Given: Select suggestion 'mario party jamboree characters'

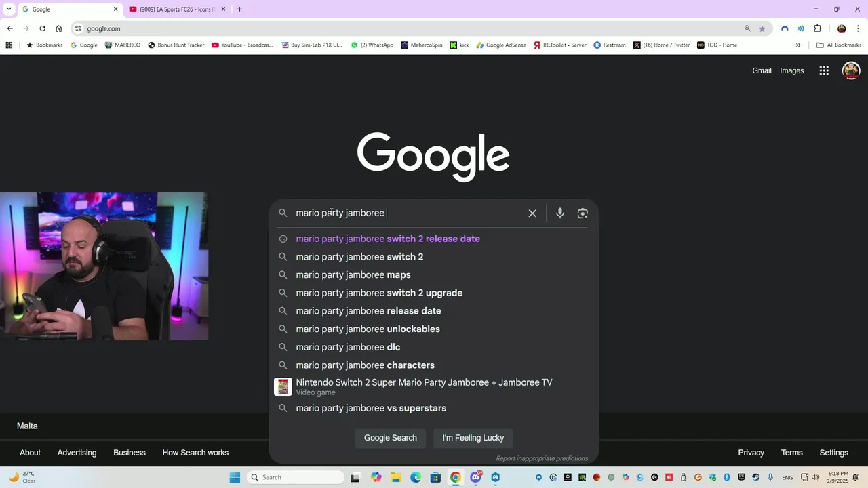Looking at the screenshot, I should (x=434, y=365).
